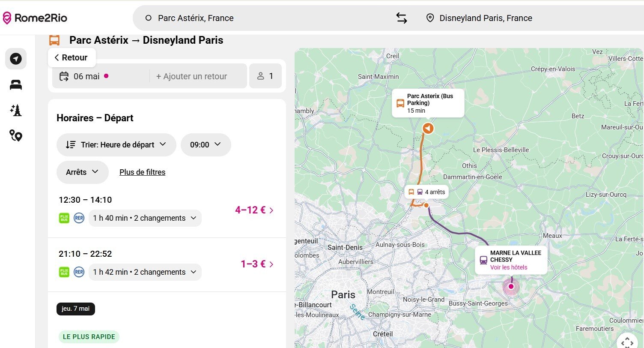Edit the Parc Astérix, France origin field
Screen dimensions: 644x348
point(196,18)
